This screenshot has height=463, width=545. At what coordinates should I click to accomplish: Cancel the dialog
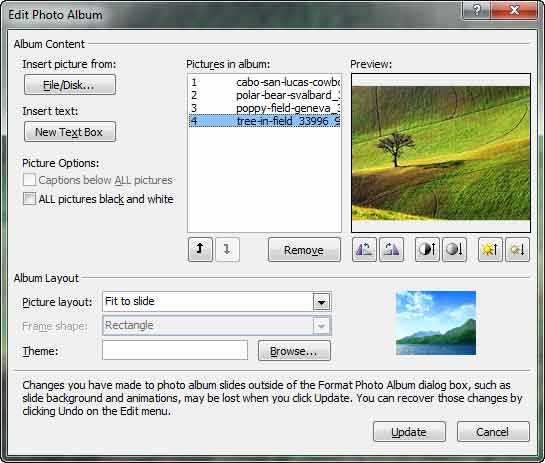coord(493,432)
